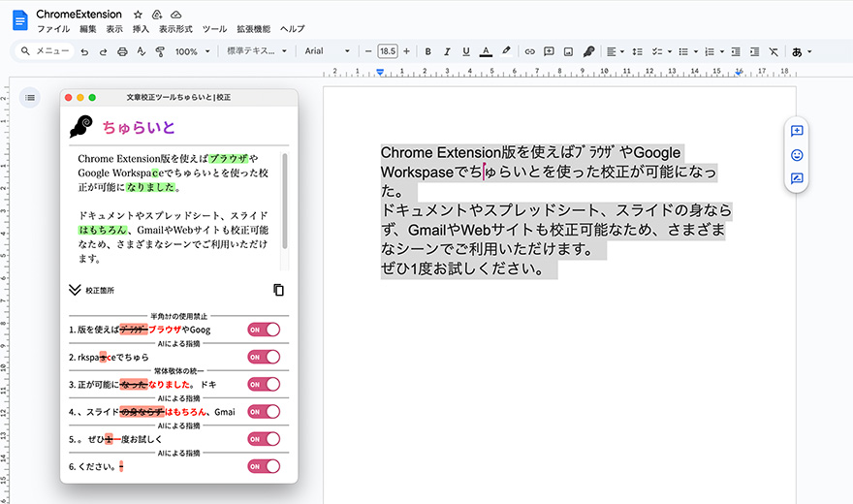853x504 pixels.
Task: Decrease paragraph indent
Action: [x=736, y=51]
